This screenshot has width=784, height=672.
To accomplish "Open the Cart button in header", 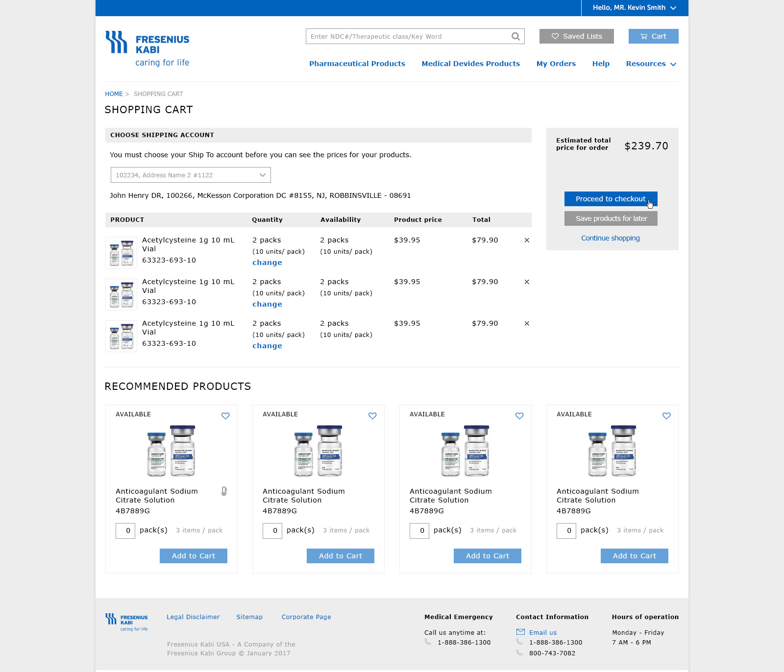I will point(653,36).
